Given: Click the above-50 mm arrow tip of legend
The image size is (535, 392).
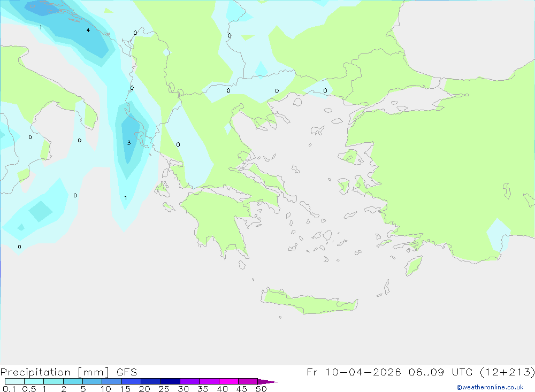Looking at the screenshot, I should [x=267, y=381].
